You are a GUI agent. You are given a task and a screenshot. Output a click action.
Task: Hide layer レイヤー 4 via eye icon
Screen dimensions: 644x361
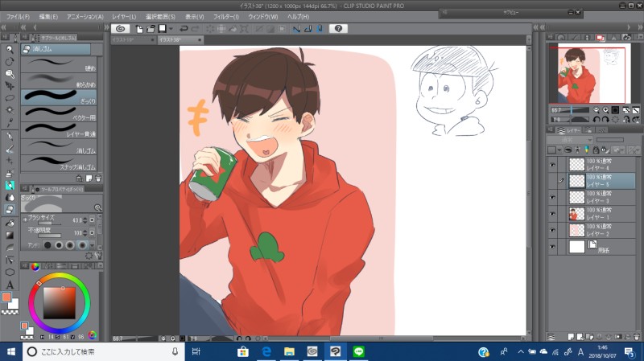[x=552, y=165]
